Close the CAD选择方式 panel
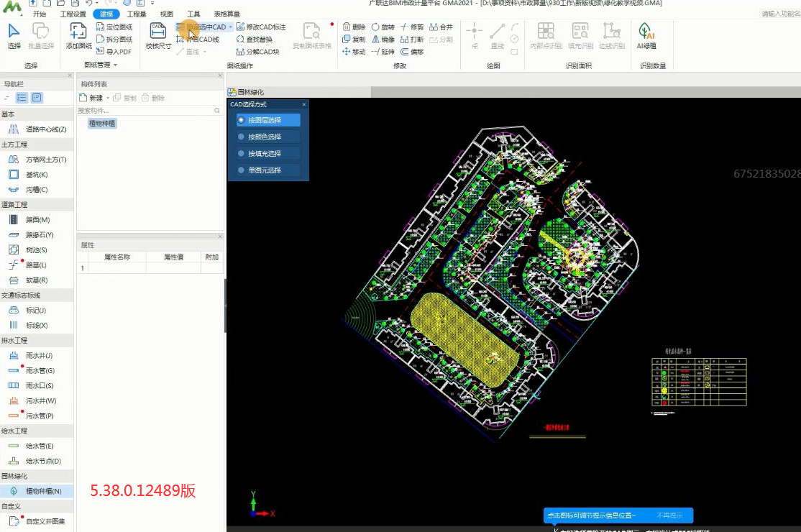This screenshot has height=532, width=801. click(304, 104)
